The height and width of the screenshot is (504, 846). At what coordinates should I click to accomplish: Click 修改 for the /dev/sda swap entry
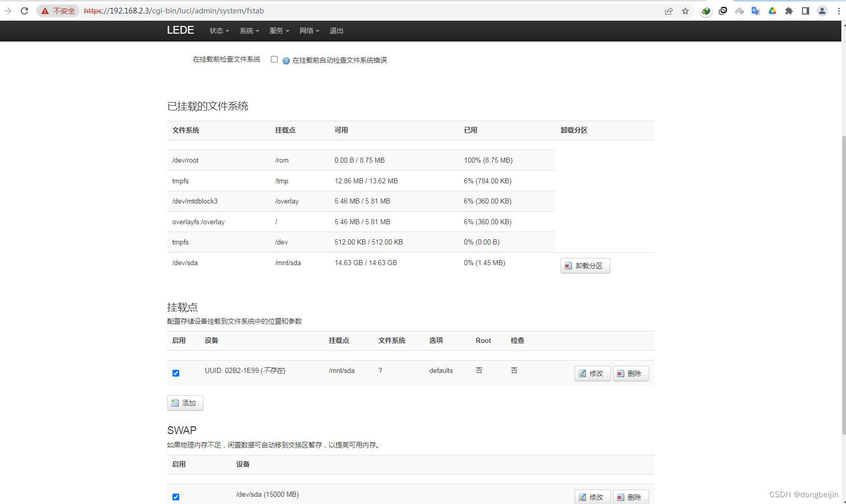(x=592, y=497)
